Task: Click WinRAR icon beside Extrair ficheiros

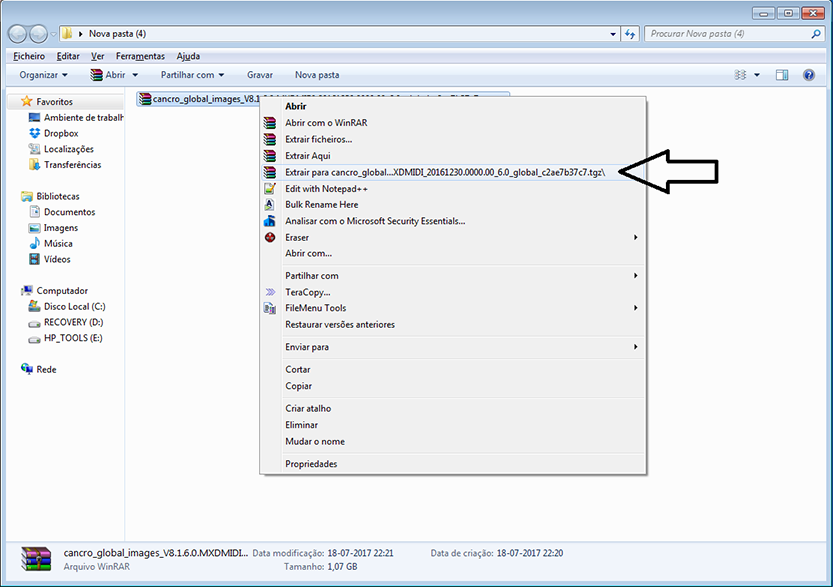Action: click(269, 139)
